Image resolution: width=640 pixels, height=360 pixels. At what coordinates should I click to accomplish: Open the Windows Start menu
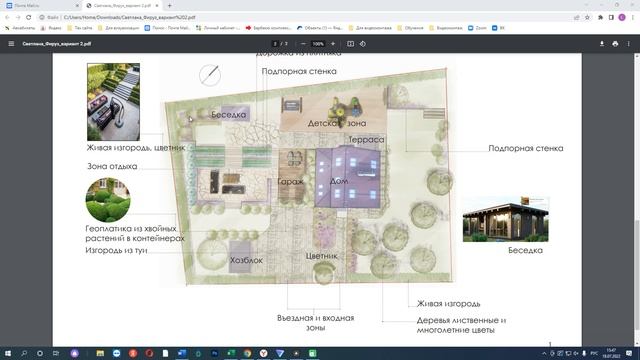(8, 353)
